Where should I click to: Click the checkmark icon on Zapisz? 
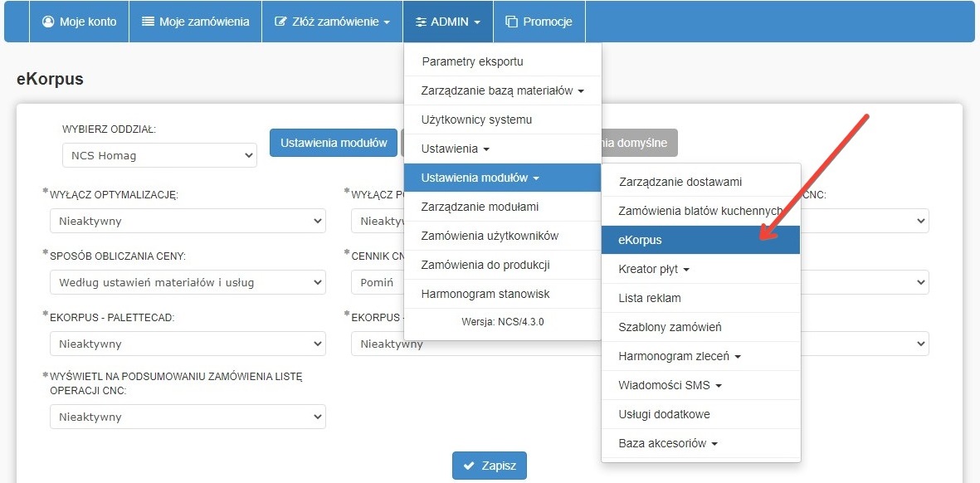(x=470, y=466)
